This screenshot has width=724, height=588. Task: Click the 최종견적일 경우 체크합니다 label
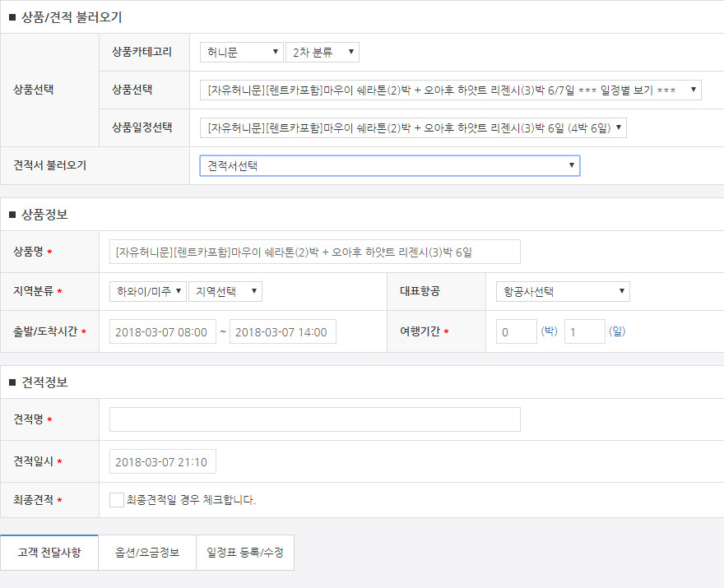point(191,500)
